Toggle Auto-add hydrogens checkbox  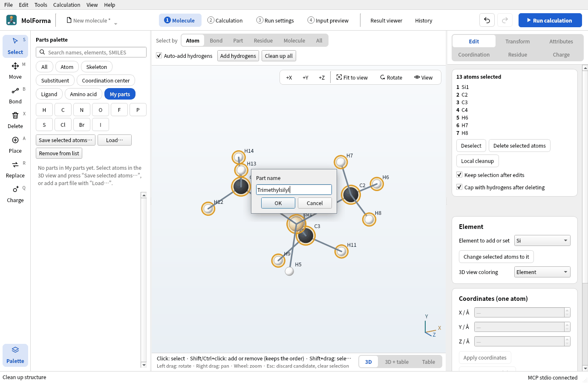pyautogui.click(x=159, y=56)
